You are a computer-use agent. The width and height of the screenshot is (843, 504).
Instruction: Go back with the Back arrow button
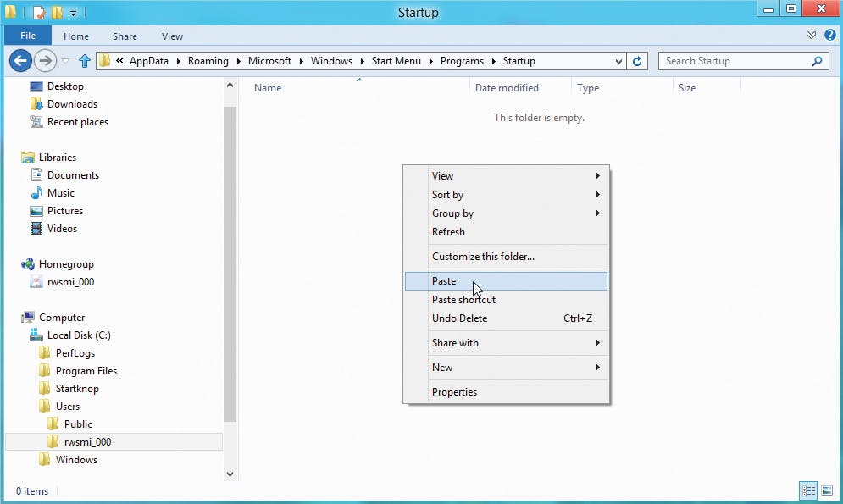click(x=20, y=61)
